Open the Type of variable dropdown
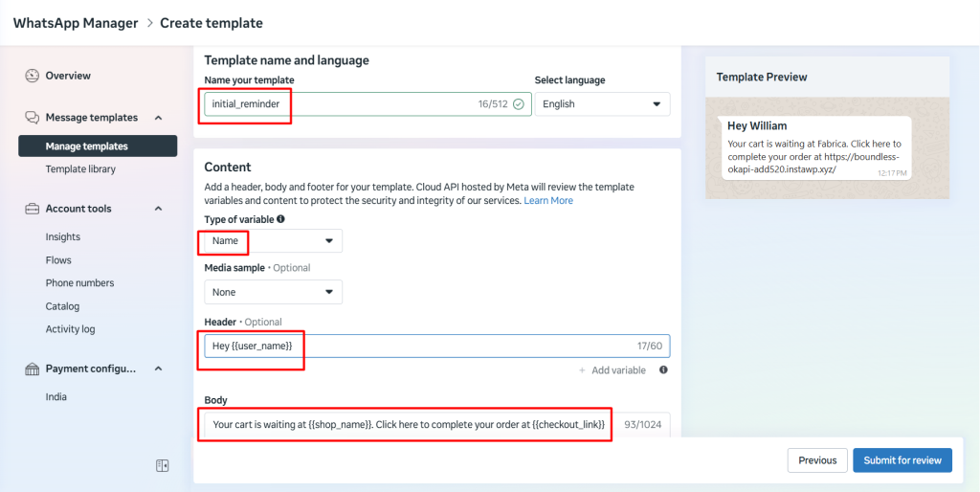The image size is (980, 492). coord(273,241)
